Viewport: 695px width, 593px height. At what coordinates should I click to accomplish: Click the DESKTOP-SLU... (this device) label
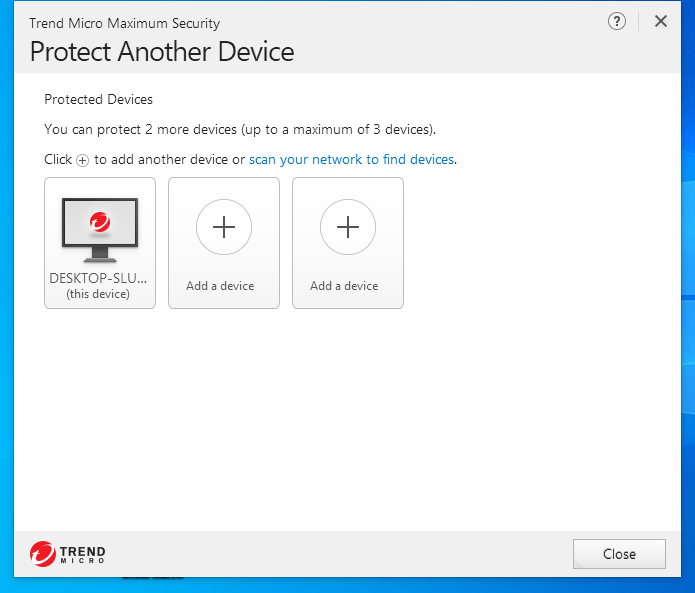coord(98,286)
